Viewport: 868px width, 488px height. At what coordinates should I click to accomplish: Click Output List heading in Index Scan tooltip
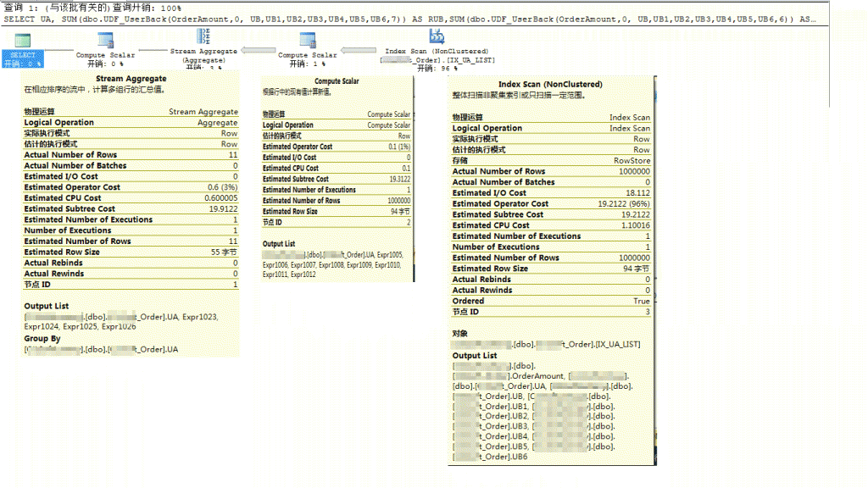[x=475, y=356]
